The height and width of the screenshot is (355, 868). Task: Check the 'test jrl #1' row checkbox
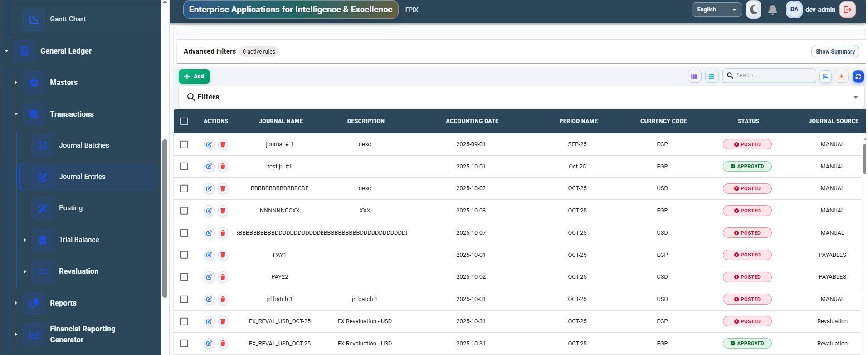click(x=184, y=167)
